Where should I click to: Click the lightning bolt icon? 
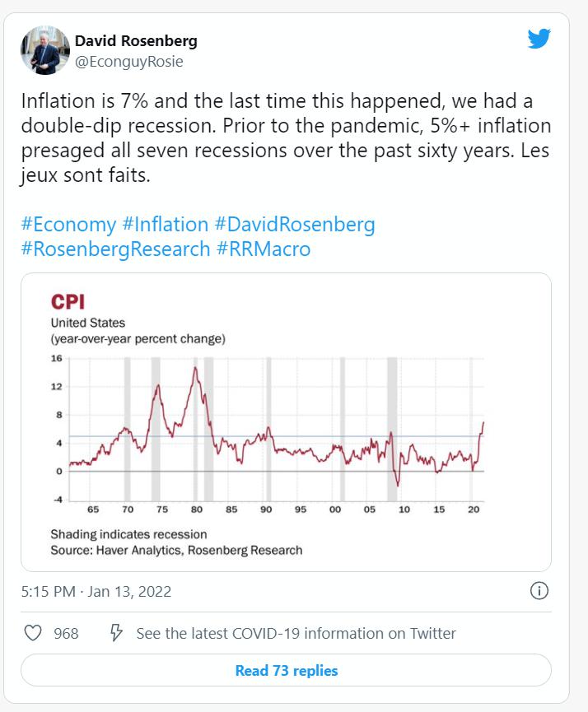[x=116, y=633]
